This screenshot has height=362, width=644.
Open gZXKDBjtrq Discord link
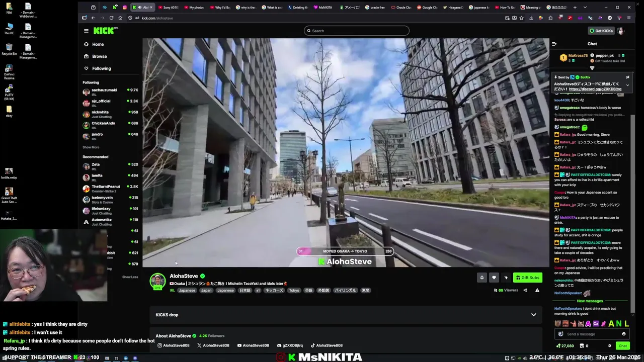[x=290, y=345]
